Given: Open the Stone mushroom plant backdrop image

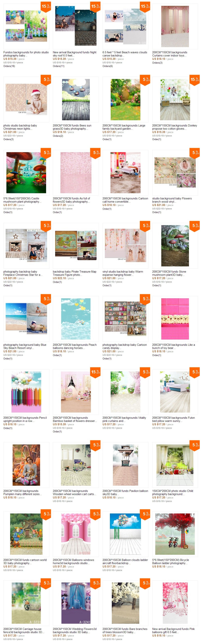Looking at the screenshot, I should pos(175,245).
